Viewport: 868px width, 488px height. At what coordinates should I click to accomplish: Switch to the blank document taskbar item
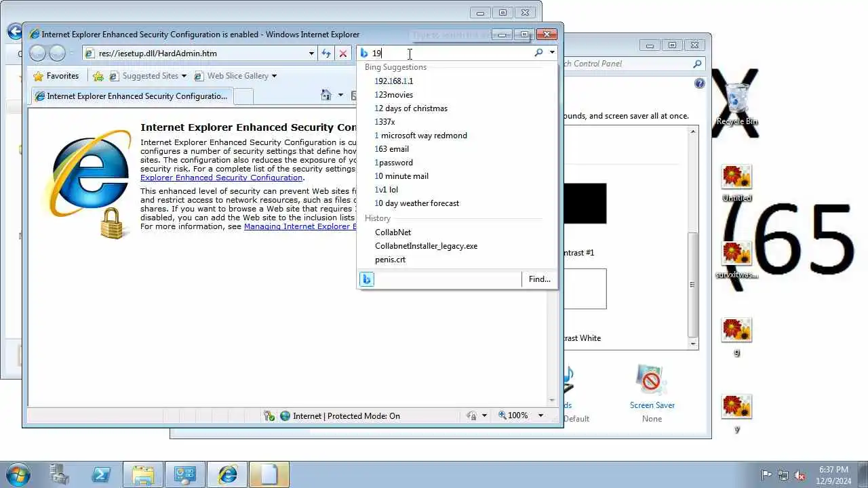[x=269, y=474]
